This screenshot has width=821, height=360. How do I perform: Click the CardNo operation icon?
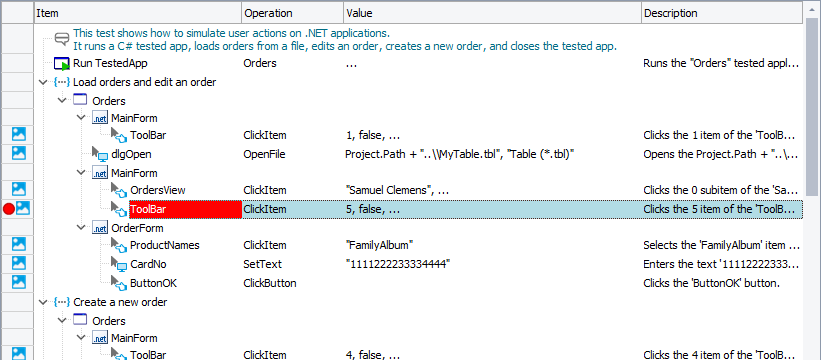click(119, 264)
